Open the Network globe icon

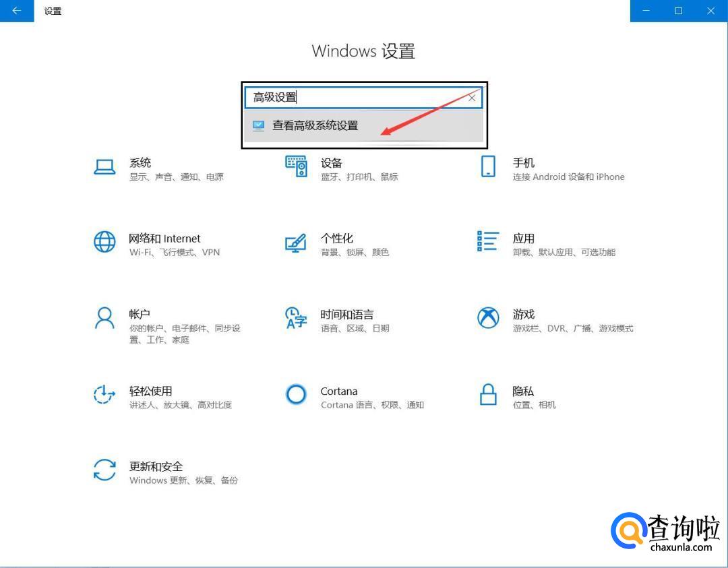click(104, 242)
